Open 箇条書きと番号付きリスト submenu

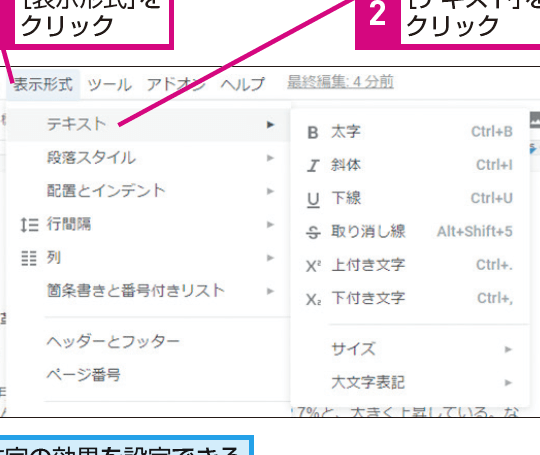point(149,291)
